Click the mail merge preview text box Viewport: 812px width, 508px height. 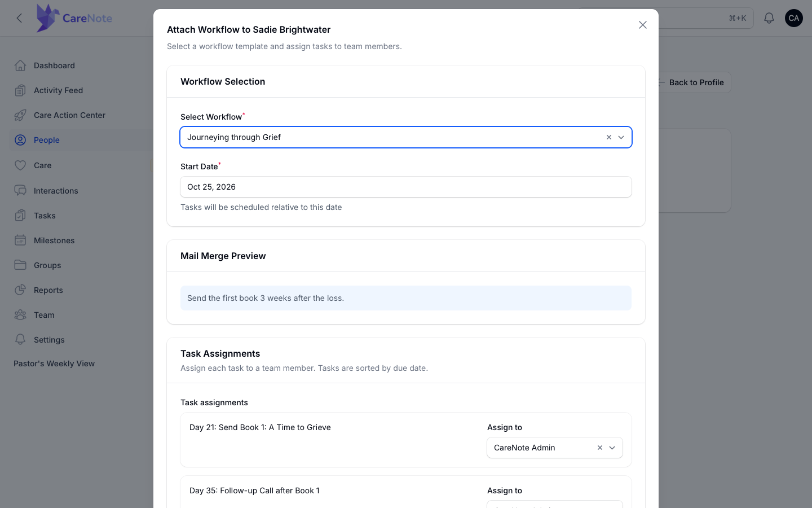click(x=406, y=298)
